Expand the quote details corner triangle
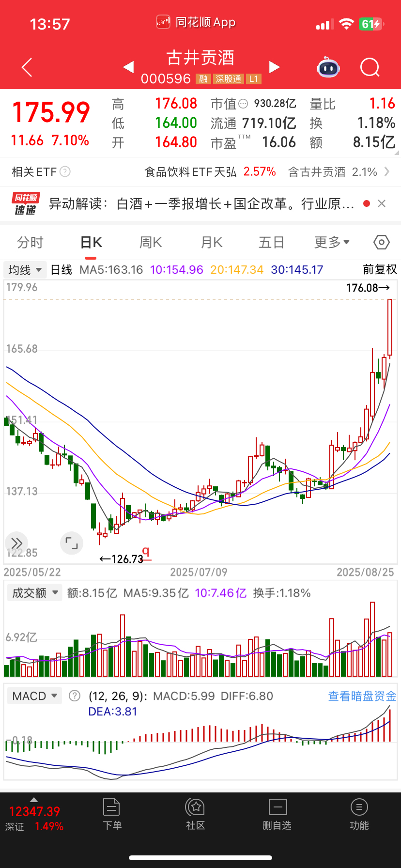Image resolution: width=401 pixels, height=868 pixels. click(x=397, y=153)
